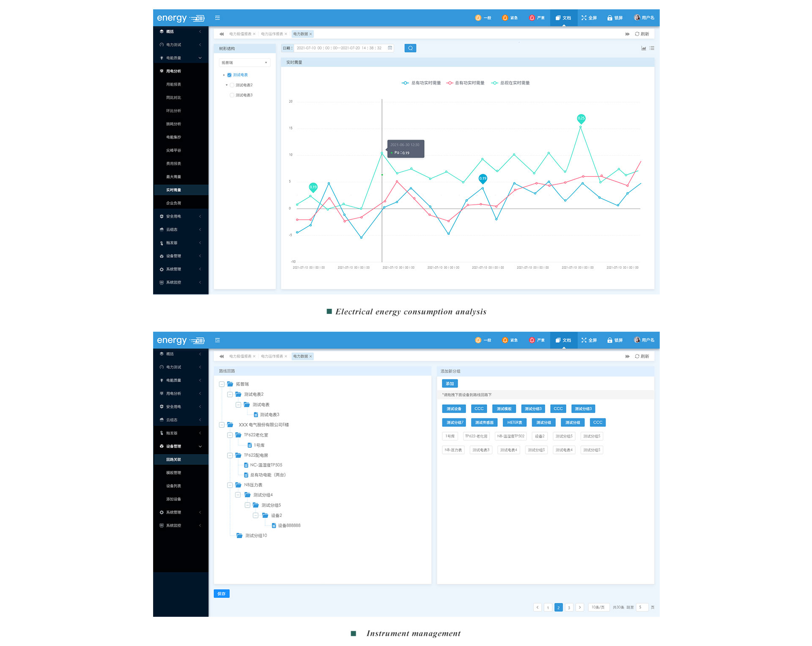
Task: Open calendar icon in the date field
Action: tap(390, 48)
